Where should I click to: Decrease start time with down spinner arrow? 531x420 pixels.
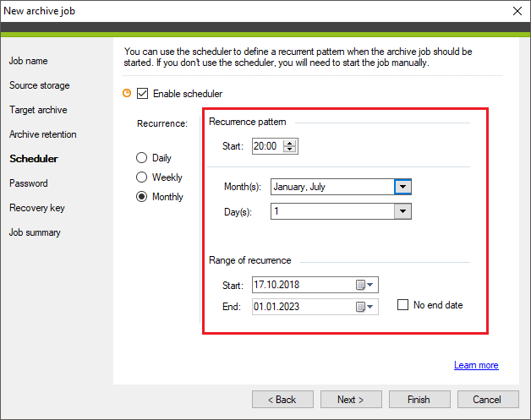(289, 150)
